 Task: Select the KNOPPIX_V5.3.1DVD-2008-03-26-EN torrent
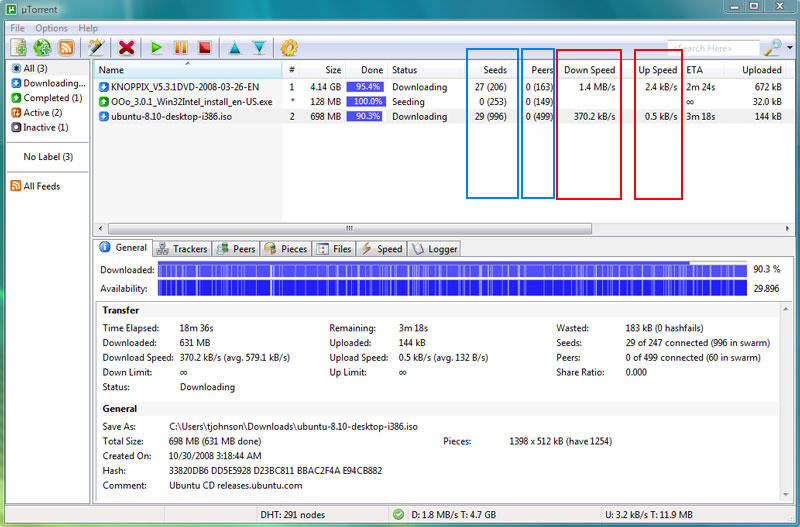click(185, 87)
